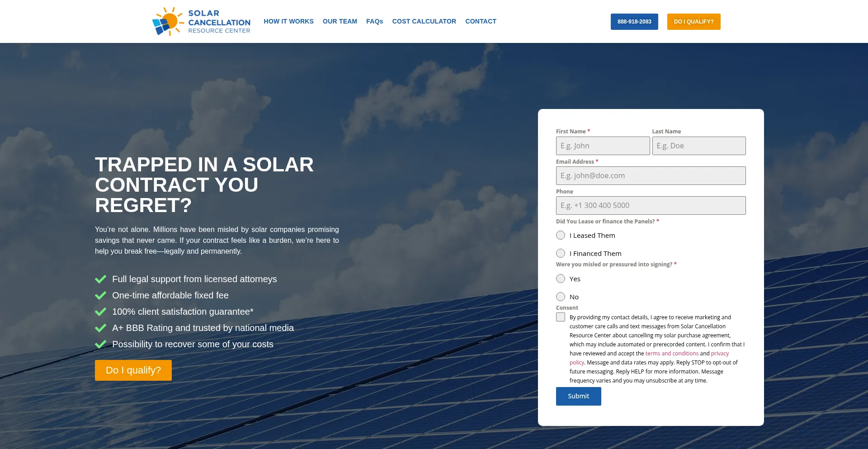Screen dimensions: 868x449
Task: Click into the Phone field
Action: 651,205
